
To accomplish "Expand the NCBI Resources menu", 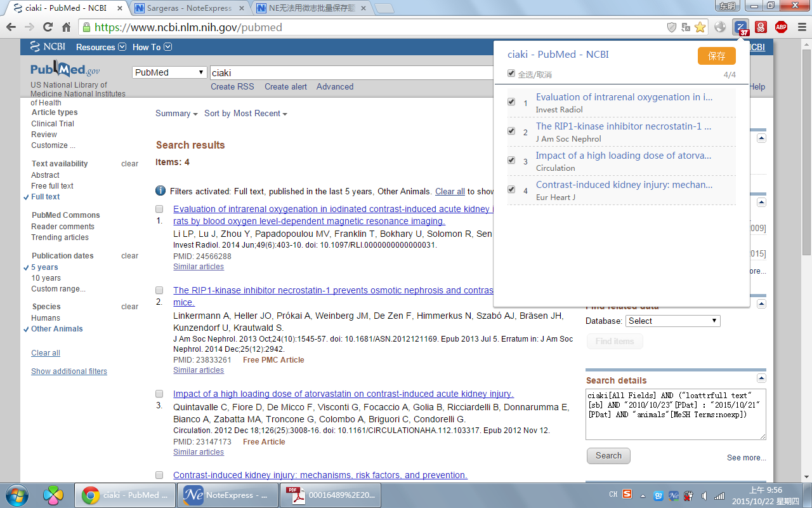I will pos(101,47).
